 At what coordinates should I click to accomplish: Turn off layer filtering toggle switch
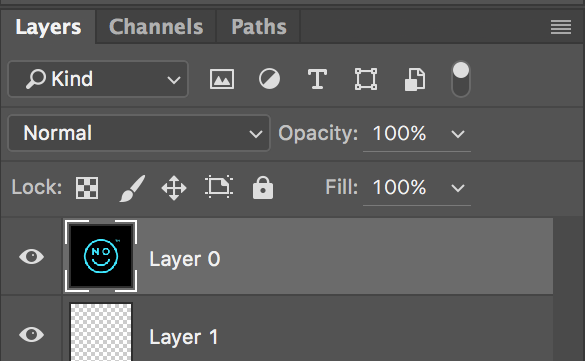point(461,79)
